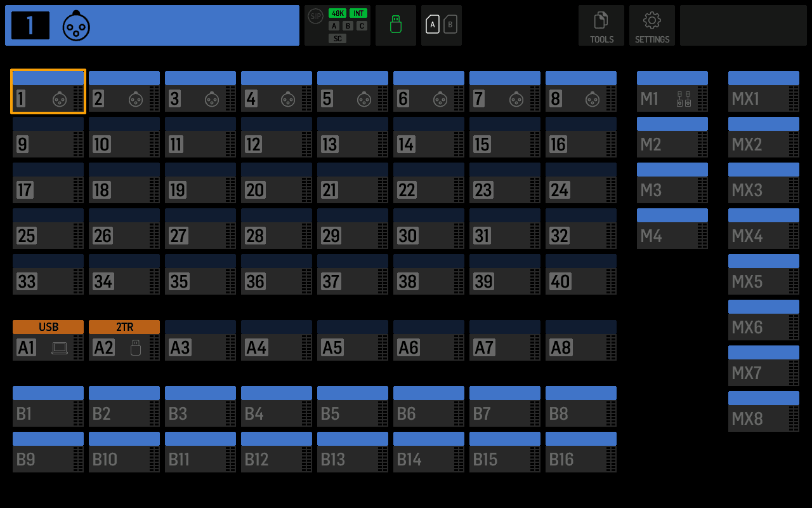Click the SIP circle indicator
The width and height of the screenshot is (812, 508).
click(x=315, y=16)
